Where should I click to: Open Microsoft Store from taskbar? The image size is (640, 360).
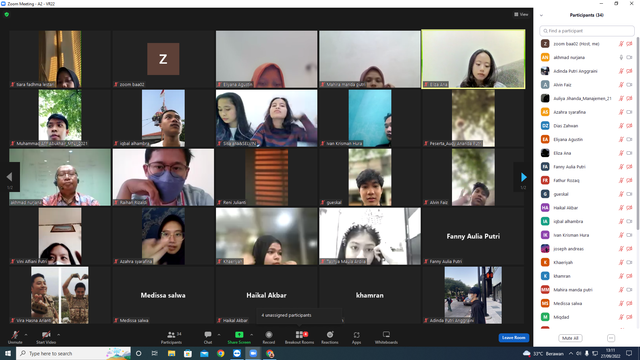pos(188,353)
